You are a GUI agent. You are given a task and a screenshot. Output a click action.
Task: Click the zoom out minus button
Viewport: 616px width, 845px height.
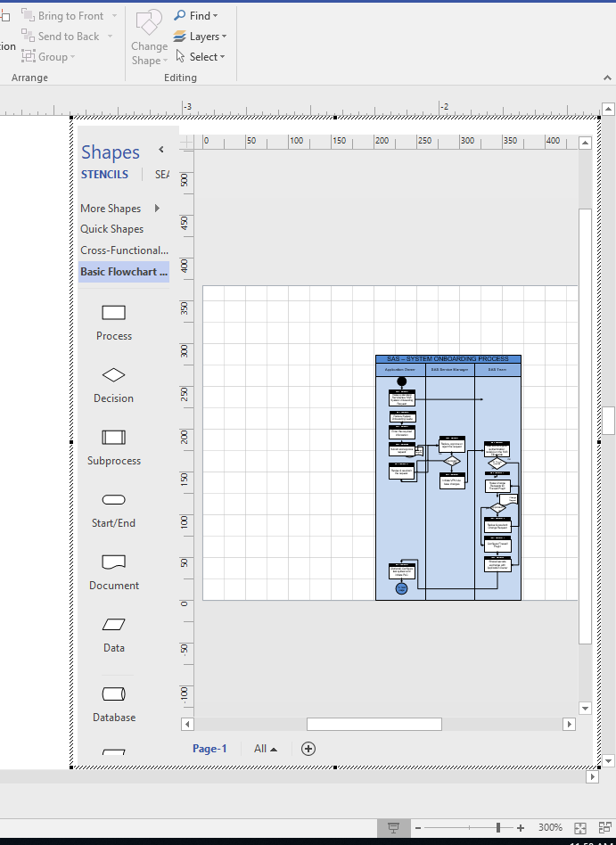click(418, 828)
